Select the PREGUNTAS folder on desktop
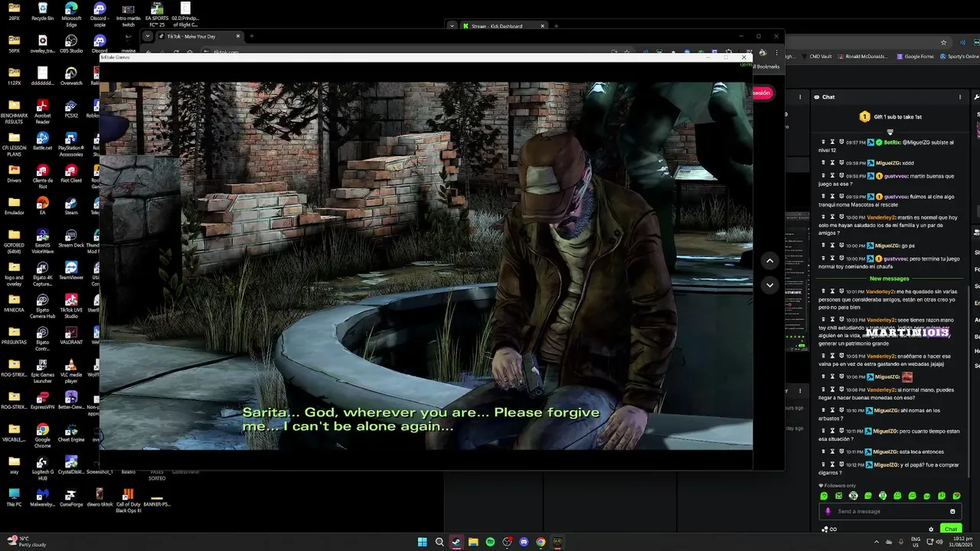The width and height of the screenshot is (980, 551). point(14,335)
